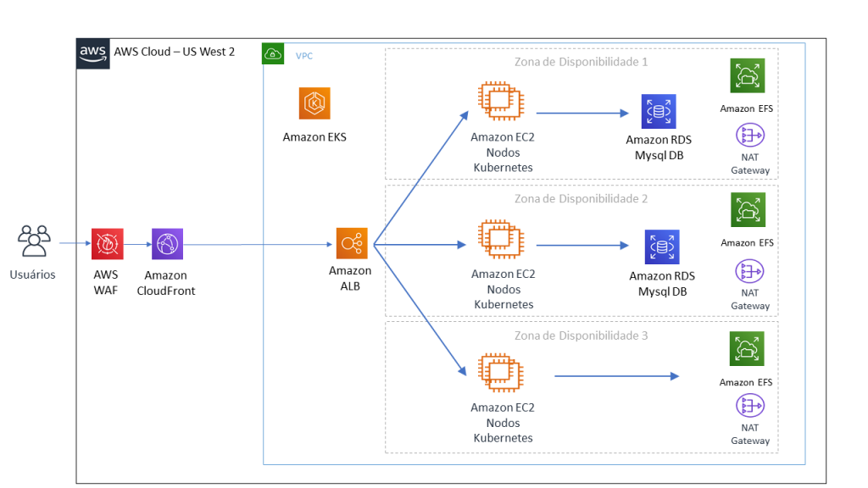Click the Amazon ALB load balancer icon

pos(352,243)
